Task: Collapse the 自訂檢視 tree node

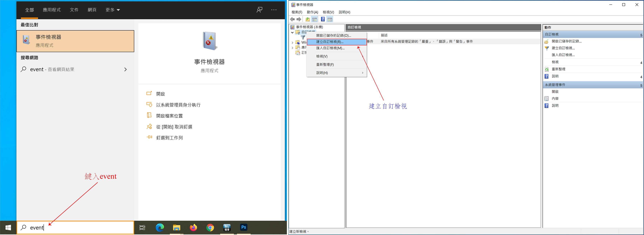Action: (x=292, y=32)
